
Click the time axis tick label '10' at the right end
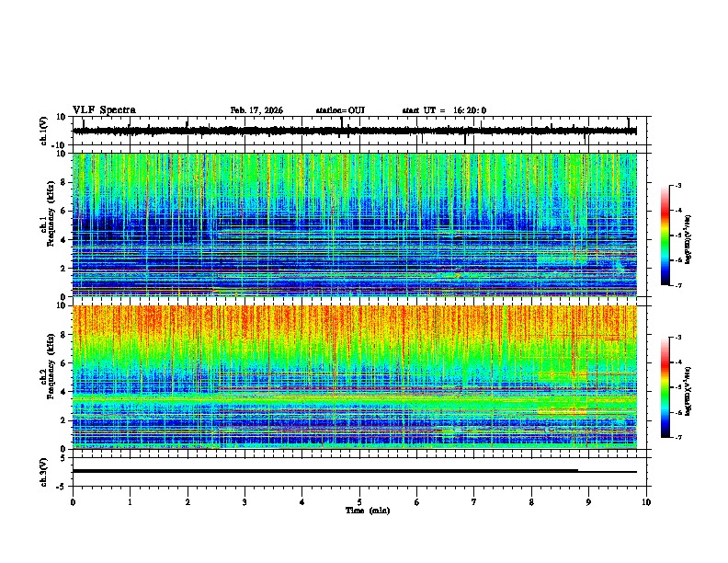tap(646, 502)
